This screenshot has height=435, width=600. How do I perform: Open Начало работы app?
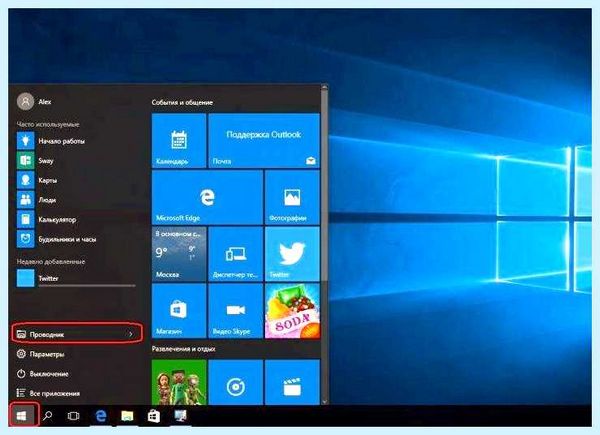[x=76, y=141]
